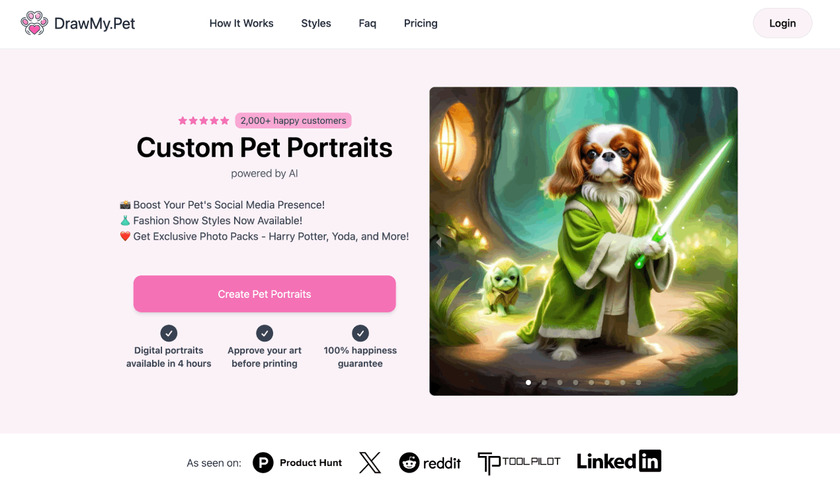840x503 pixels.
Task: Click checkmark above 100% happiness guarantee
Action: pos(360,333)
